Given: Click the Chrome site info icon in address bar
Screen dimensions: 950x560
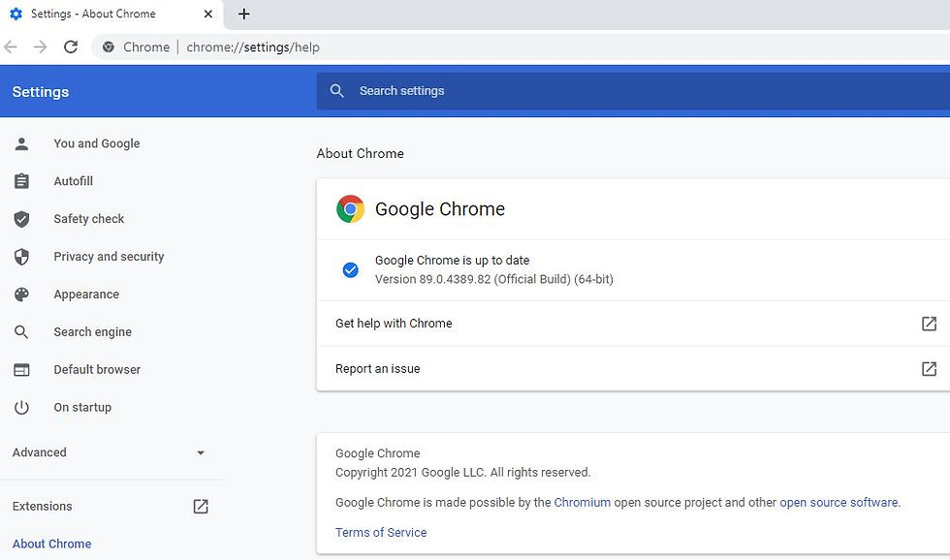Looking at the screenshot, I should [109, 47].
